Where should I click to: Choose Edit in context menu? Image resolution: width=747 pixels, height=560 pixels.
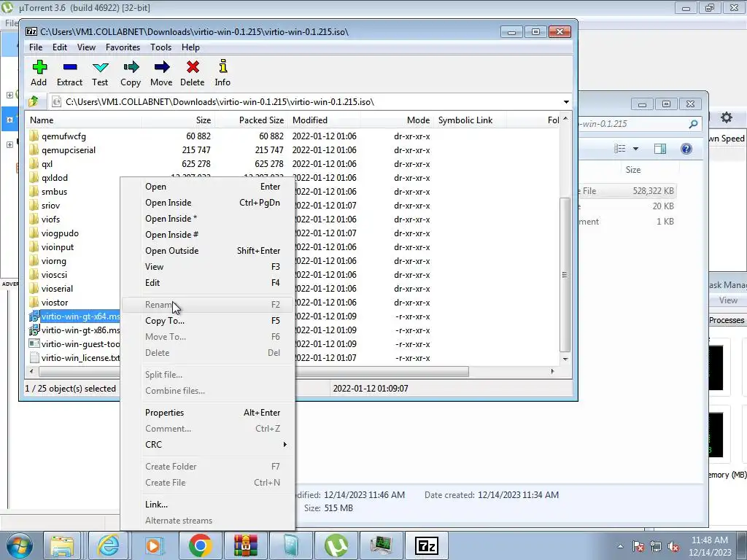click(x=208, y=282)
